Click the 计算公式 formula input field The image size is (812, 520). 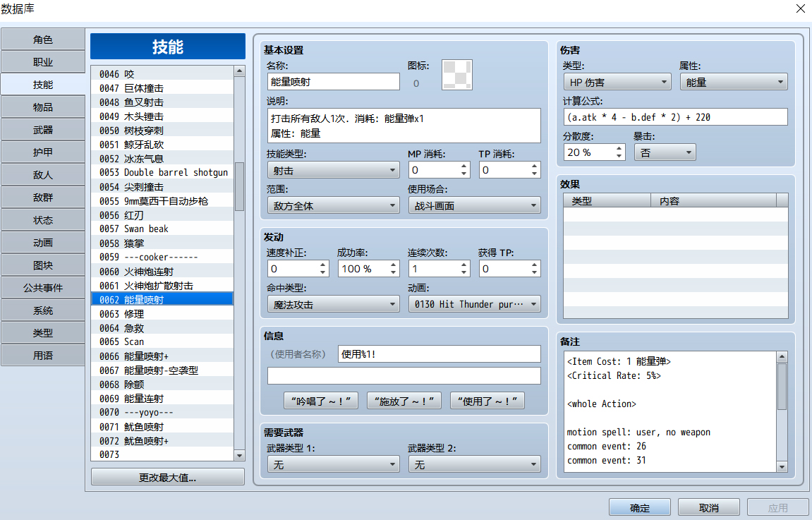(675, 117)
